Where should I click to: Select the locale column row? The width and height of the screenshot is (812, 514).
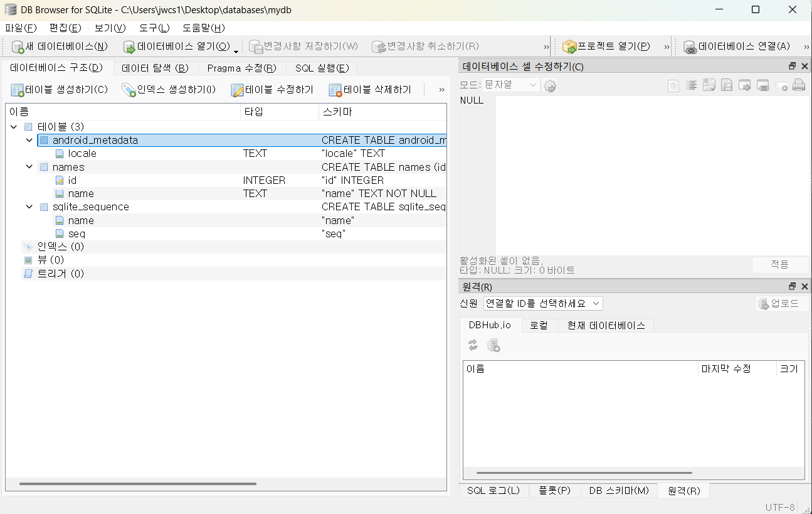[x=226, y=153]
